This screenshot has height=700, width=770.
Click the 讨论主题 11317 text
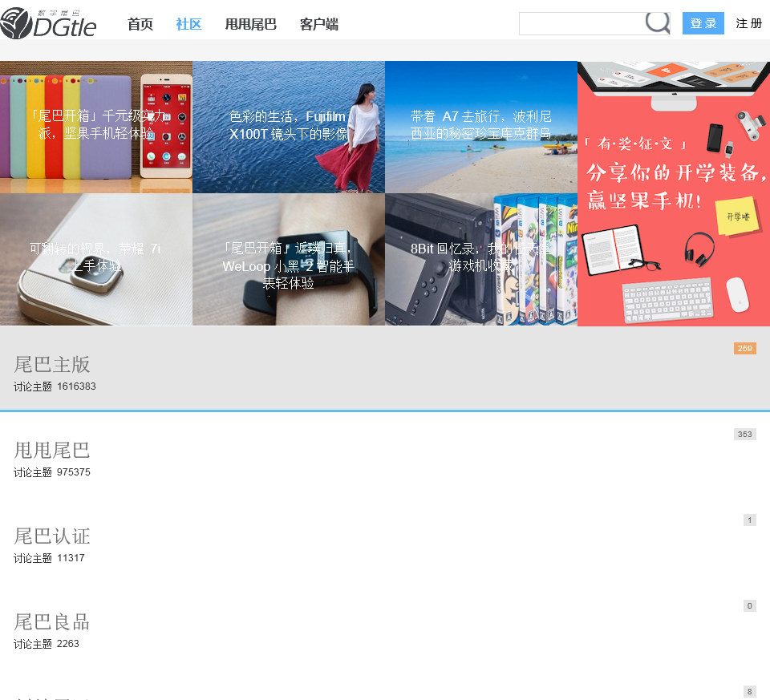click(x=49, y=558)
